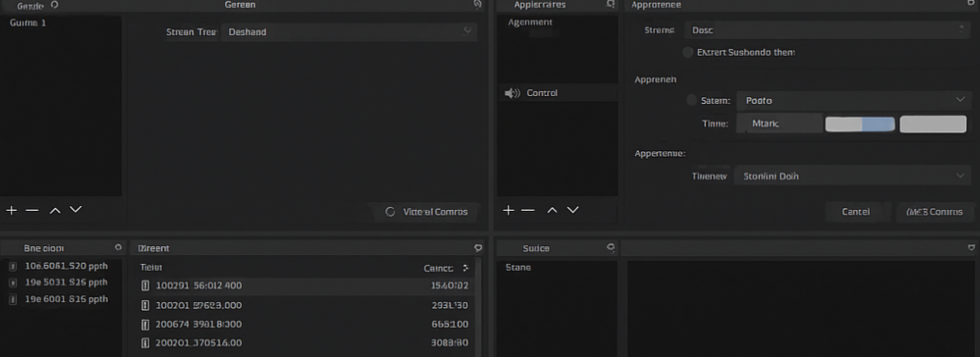Select the Control item in the list
Viewport: 980px width, 357px height.
(558, 93)
